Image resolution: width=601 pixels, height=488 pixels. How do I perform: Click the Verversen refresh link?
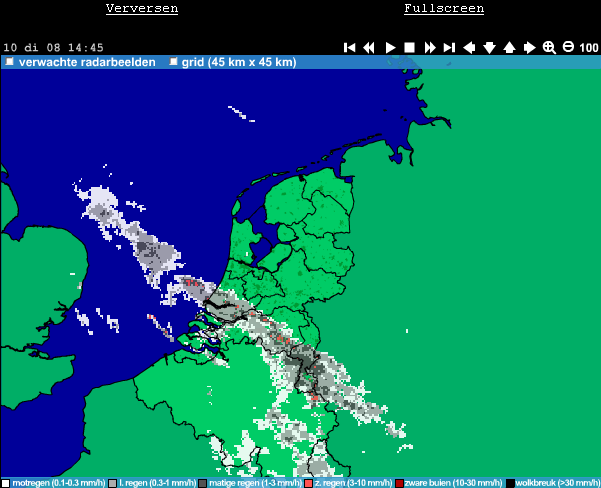pyautogui.click(x=142, y=8)
